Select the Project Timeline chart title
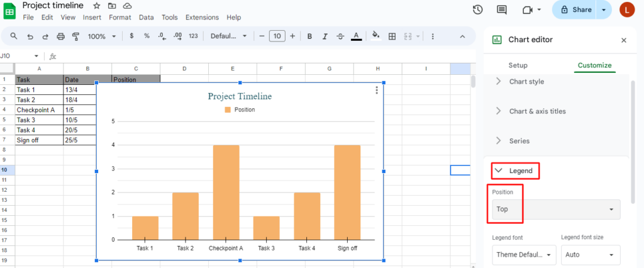The height and width of the screenshot is (268, 644). (240, 96)
